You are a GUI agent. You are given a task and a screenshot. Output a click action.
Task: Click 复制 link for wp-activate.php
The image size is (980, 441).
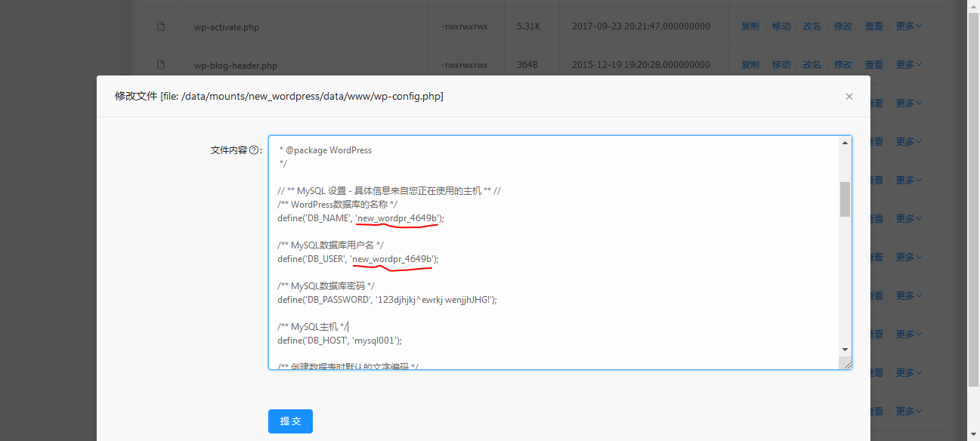click(x=750, y=26)
